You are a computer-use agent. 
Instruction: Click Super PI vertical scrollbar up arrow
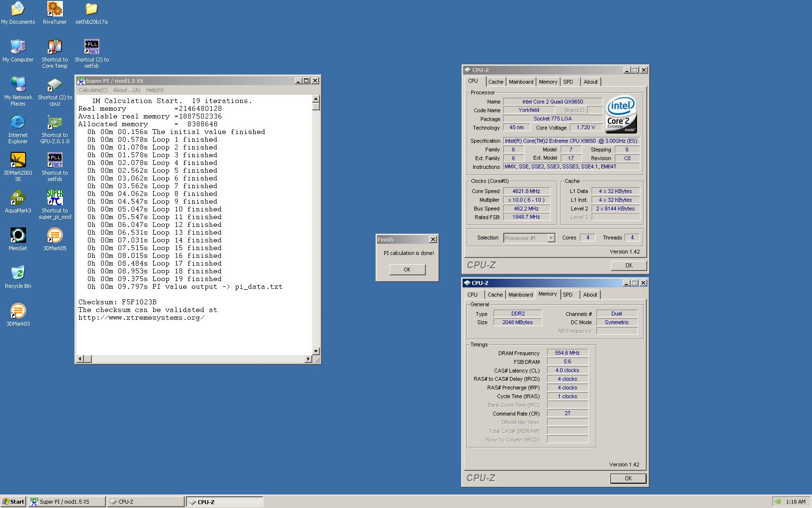pyautogui.click(x=316, y=99)
